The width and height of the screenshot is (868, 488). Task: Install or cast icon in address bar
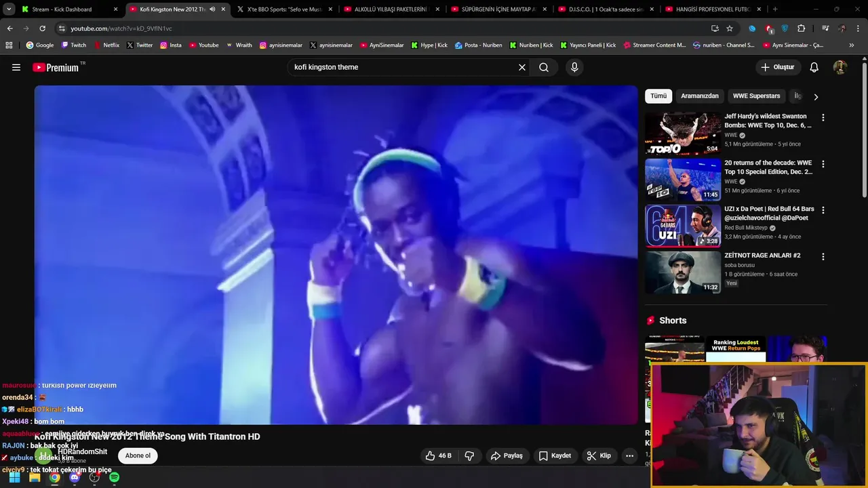(x=715, y=28)
